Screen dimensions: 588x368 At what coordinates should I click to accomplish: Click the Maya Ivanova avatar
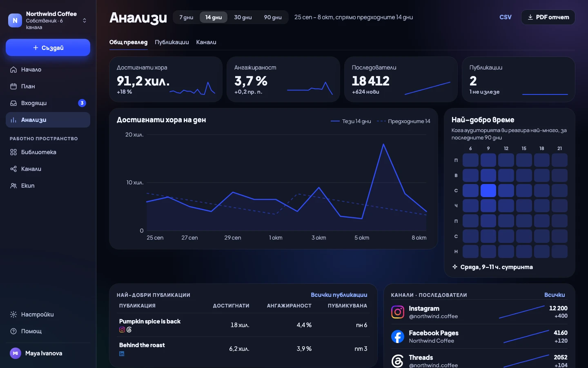tap(16, 353)
